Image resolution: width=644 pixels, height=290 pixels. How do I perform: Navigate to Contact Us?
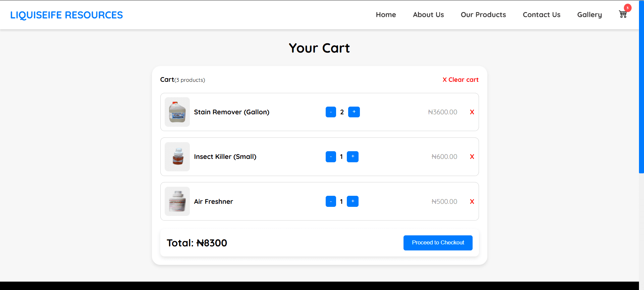tap(541, 15)
